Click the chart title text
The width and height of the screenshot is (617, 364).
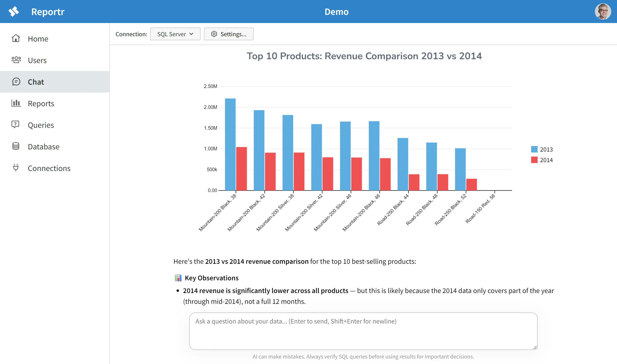(x=364, y=56)
